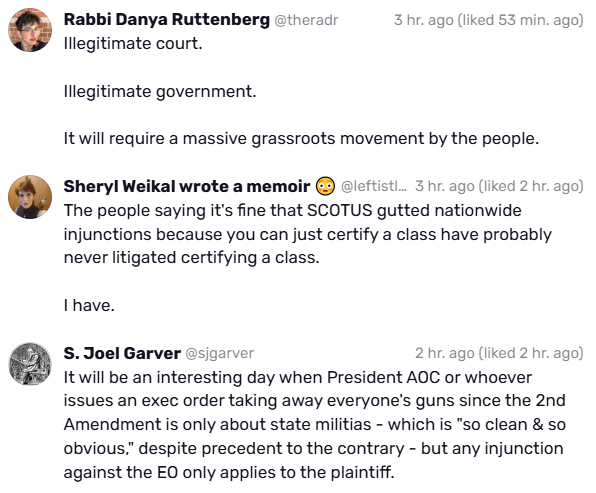This screenshot has width=596, height=493.
Task: Open S. Joel Garver's avatar image
Action: click(30, 364)
